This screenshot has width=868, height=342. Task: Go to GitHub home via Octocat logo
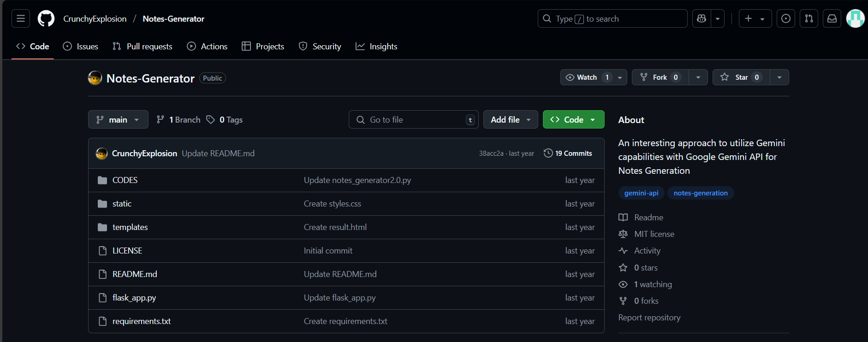[46, 18]
